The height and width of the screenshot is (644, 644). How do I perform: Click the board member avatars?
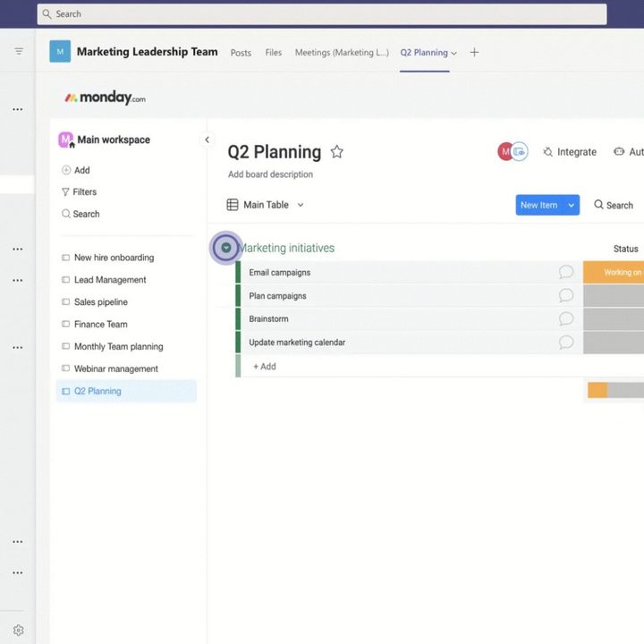(513, 152)
